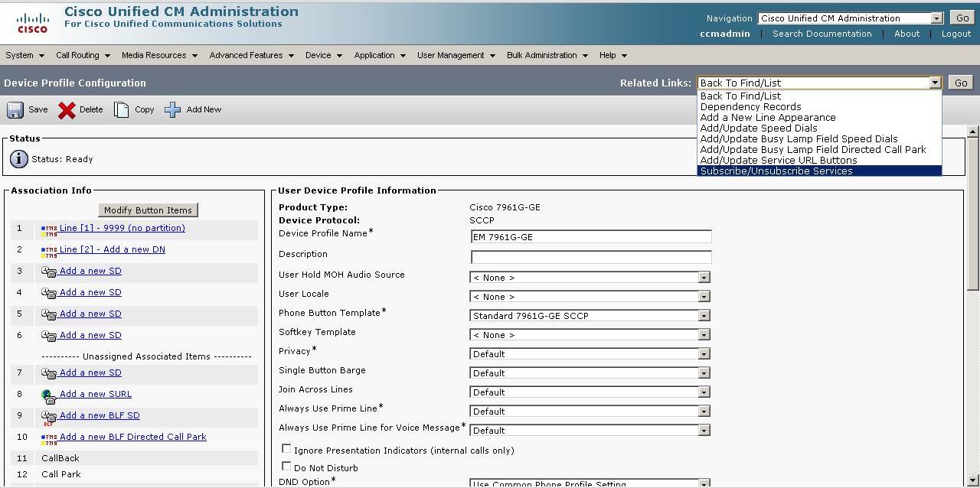Select Subscribe/Unsubscribe Services from Related Links
Screen dimensions: 980x488
pos(776,171)
